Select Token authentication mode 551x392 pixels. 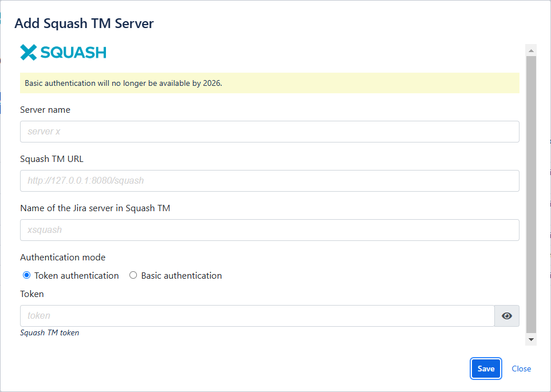pyautogui.click(x=26, y=275)
